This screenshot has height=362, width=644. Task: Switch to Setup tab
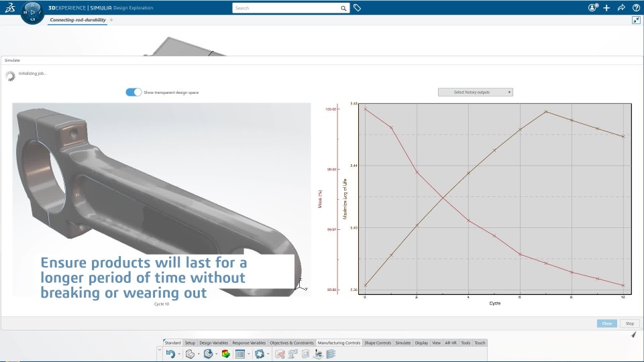coord(190,343)
